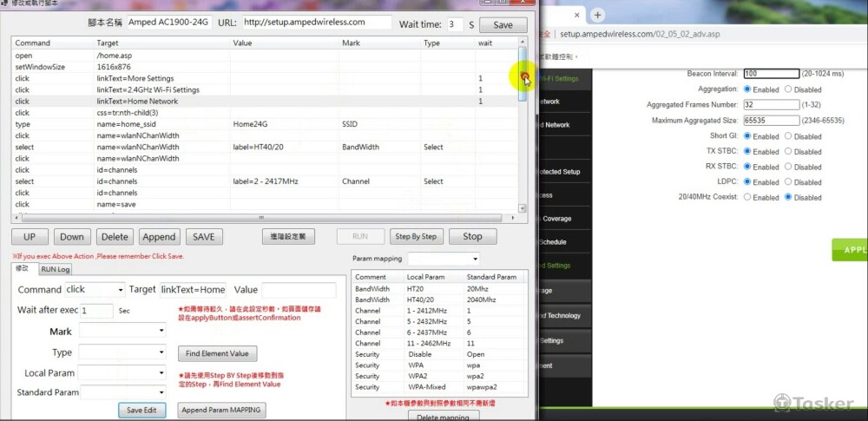Click the Target input field in edit panel
Image resolution: width=868 pixels, height=421 pixels.
(x=194, y=290)
